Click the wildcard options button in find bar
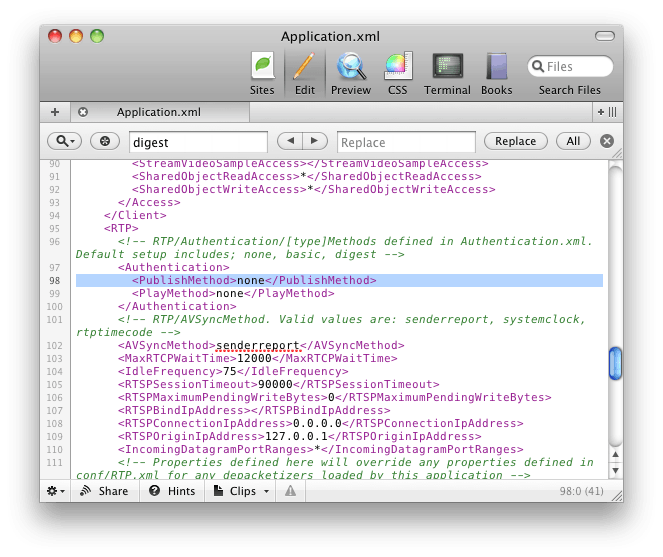 pos(105,141)
